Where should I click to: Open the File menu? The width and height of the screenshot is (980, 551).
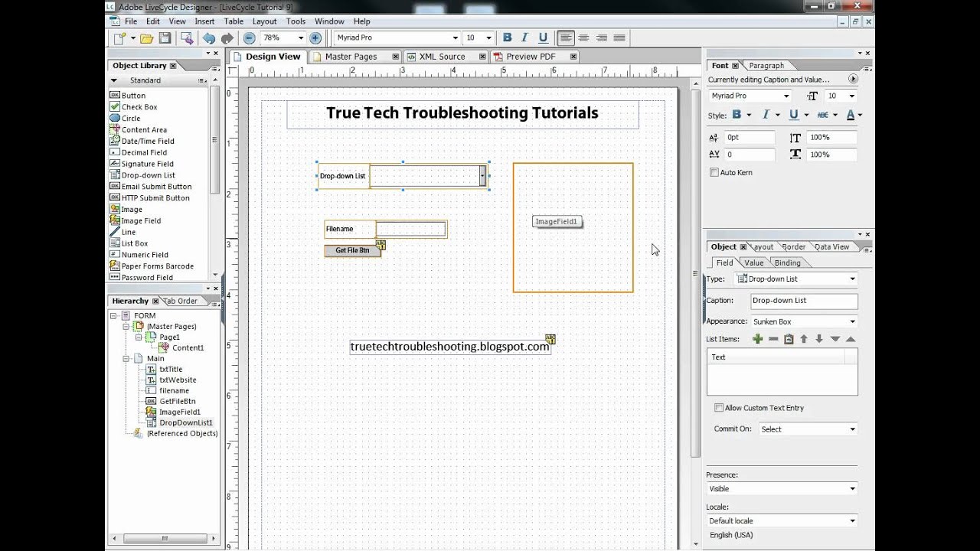[131, 21]
